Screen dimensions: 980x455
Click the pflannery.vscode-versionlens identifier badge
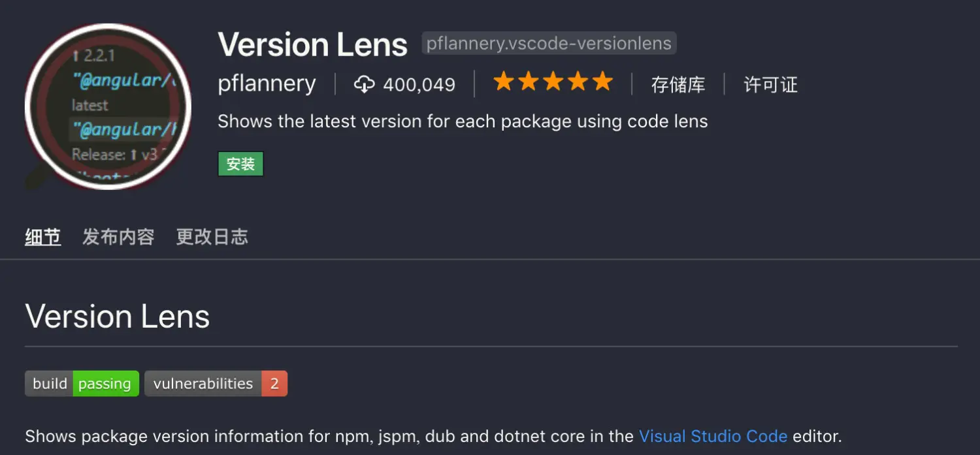[549, 43]
